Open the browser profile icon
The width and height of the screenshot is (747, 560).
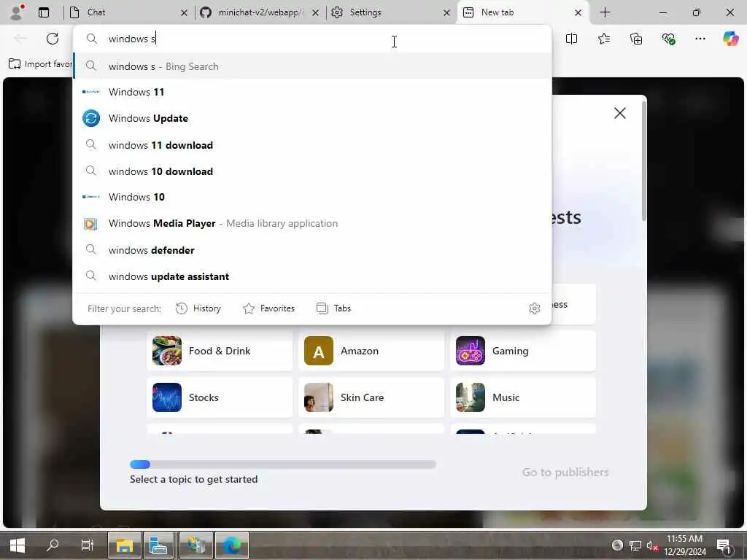coord(17,12)
